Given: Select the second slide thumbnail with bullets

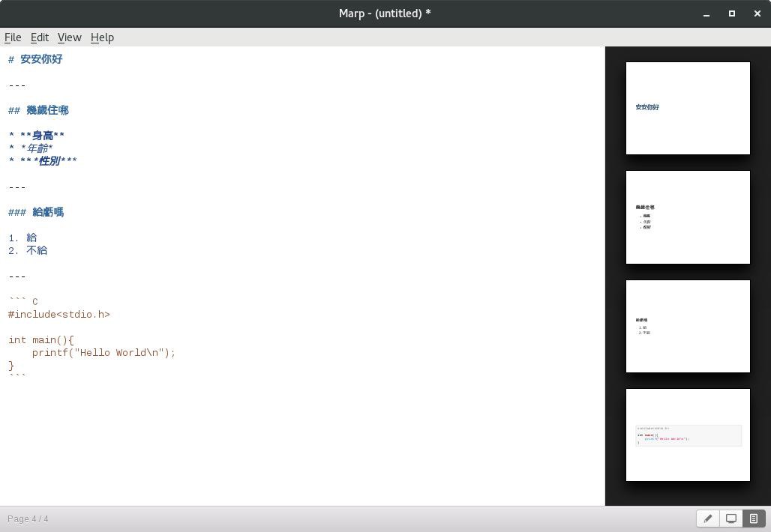Looking at the screenshot, I should click(688, 217).
